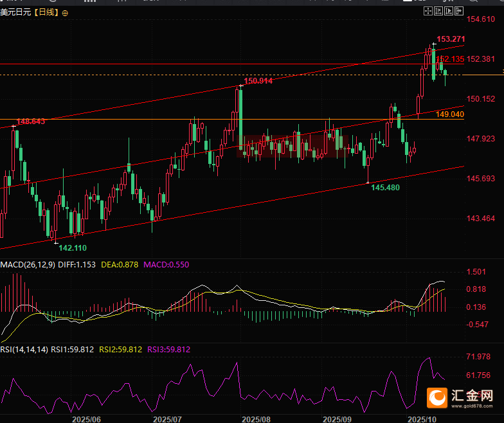
Task: Click the RSI(14,14,14) indicator label
Action: 22,350
